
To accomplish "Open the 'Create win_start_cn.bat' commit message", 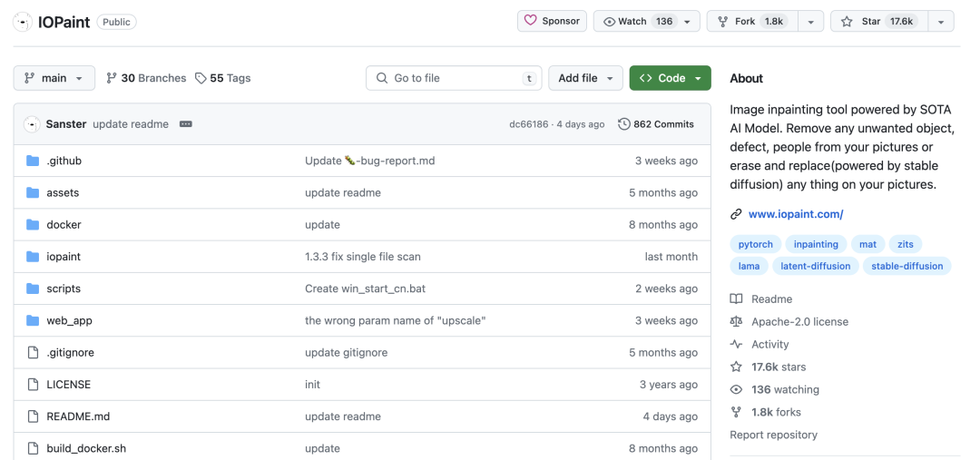I will (365, 289).
